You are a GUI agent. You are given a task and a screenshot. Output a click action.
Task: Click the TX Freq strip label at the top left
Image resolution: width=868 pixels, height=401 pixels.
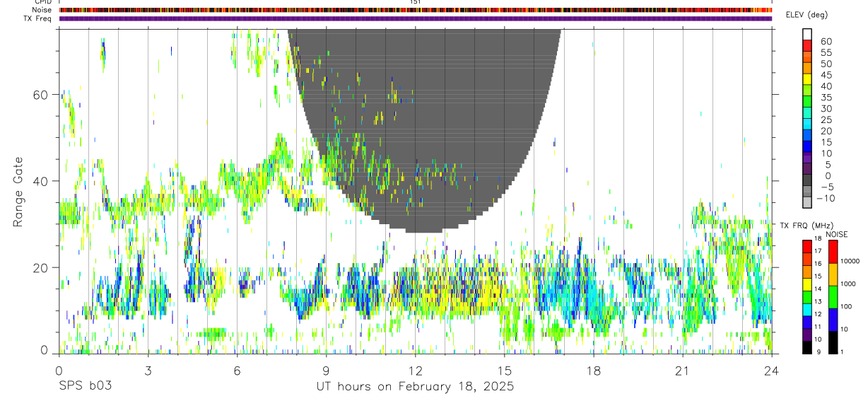[38, 18]
